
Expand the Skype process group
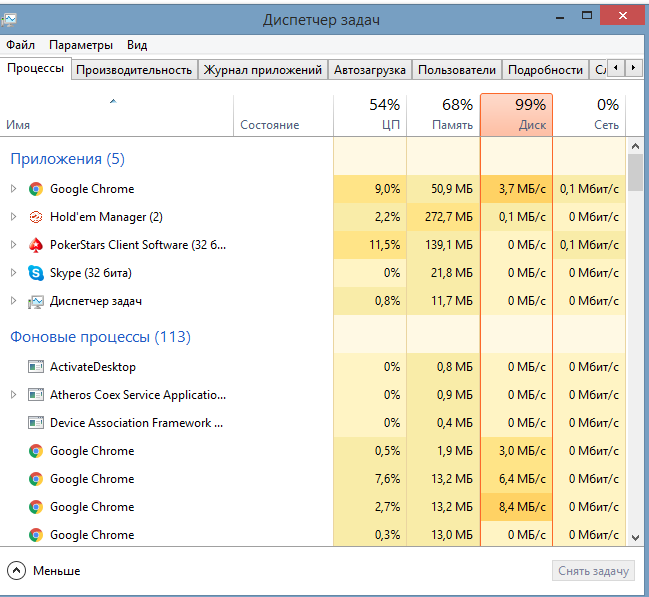click(x=13, y=273)
